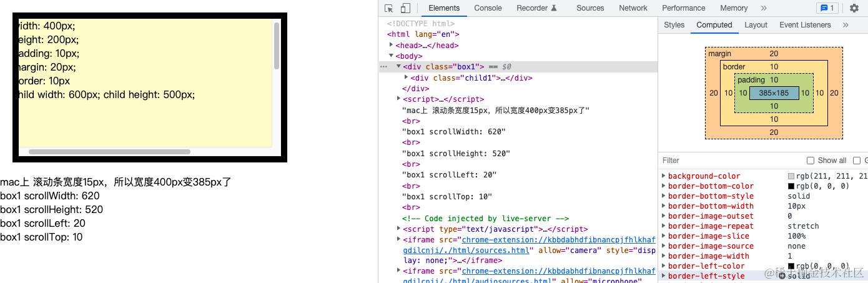
Task: Open the Network tab
Action: pos(633,8)
